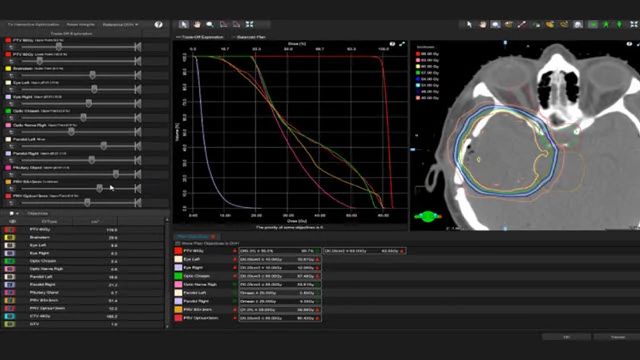Click the lock icon for the Parotid Right slider

(x=11, y=161)
